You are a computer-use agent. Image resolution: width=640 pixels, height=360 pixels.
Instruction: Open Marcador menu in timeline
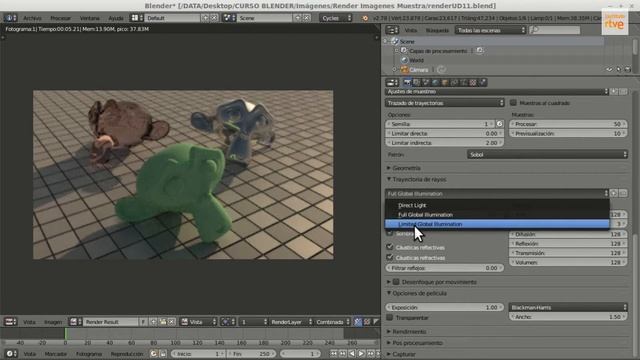click(56, 353)
